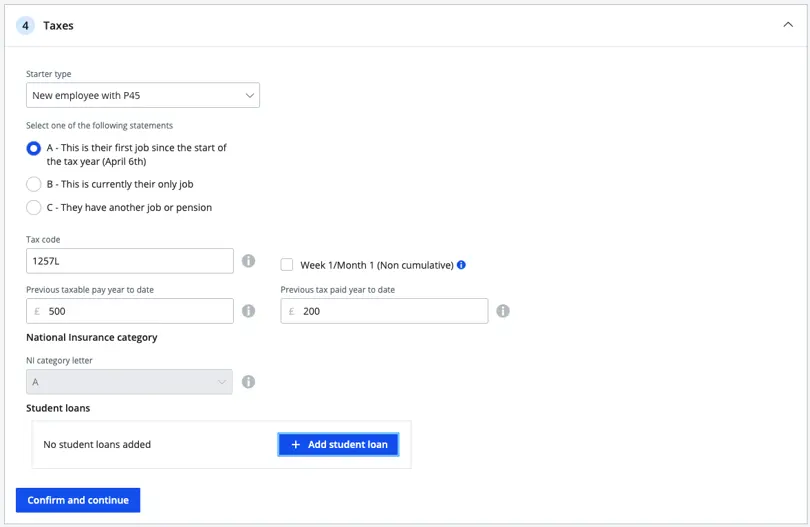The image size is (810, 527).
Task: Click info icon beside Previous taxable pay field
Action: [248, 311]
